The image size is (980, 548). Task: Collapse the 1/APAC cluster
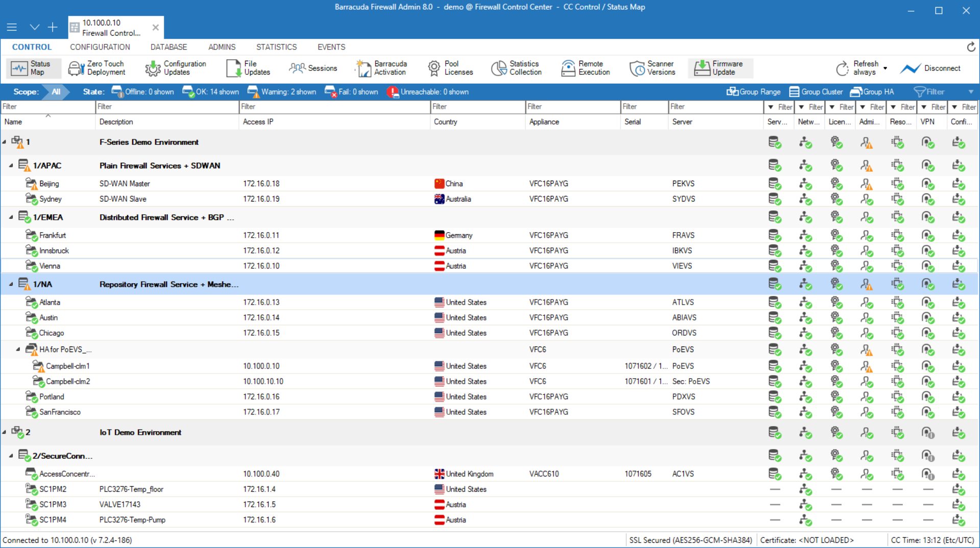coord(11,165)
